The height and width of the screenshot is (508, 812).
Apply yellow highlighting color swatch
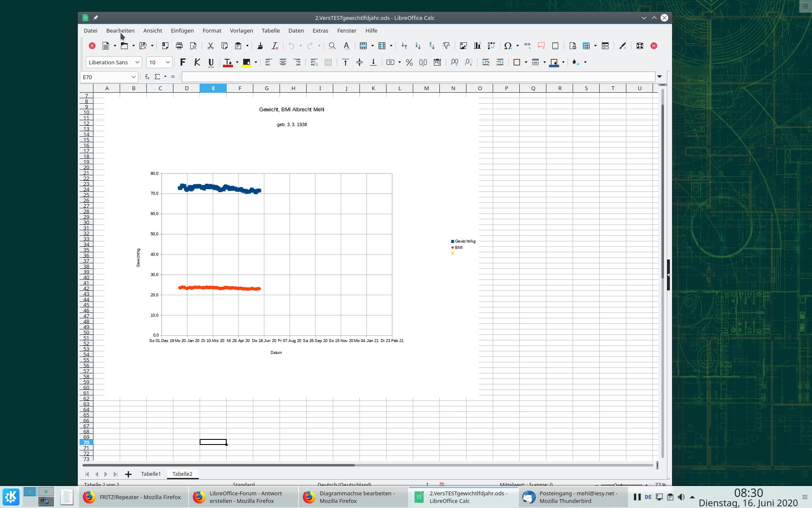[247, 62]
